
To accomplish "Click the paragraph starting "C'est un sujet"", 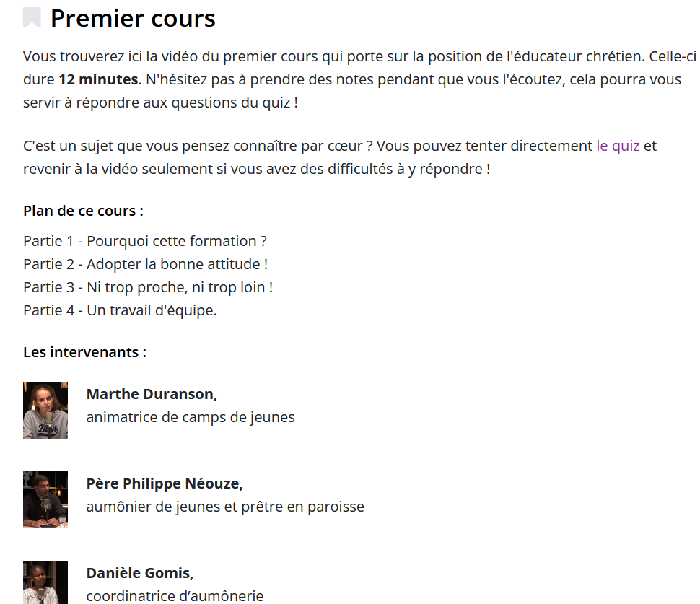I will tap(340, 157).
